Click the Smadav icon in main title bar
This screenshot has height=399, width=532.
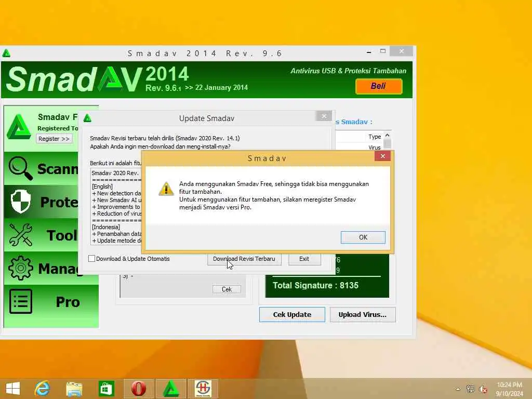tap(6, 54)
